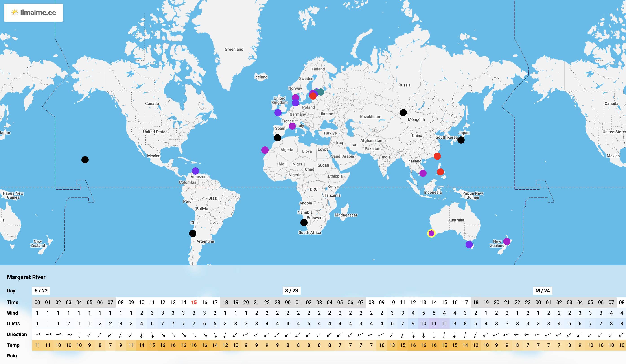Select the blue marker above Venezuela
The width and height of the screenshot is (626, 364).
[195, 171]
